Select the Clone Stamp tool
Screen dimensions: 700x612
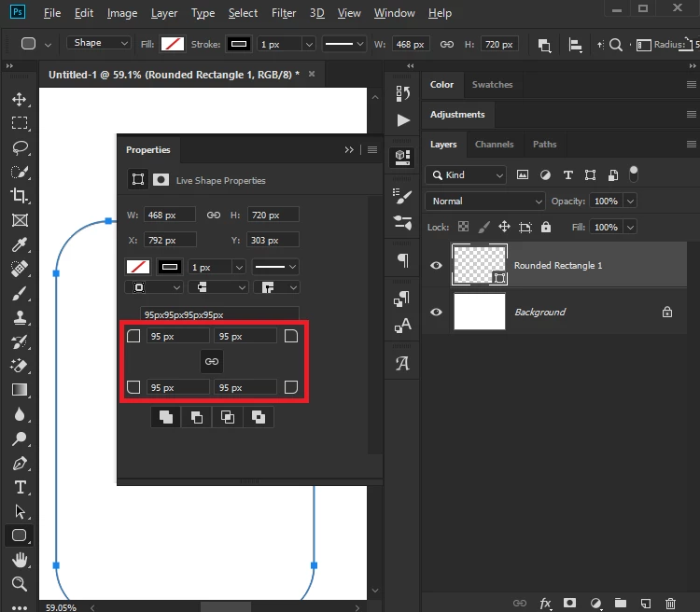click(20, 317)
